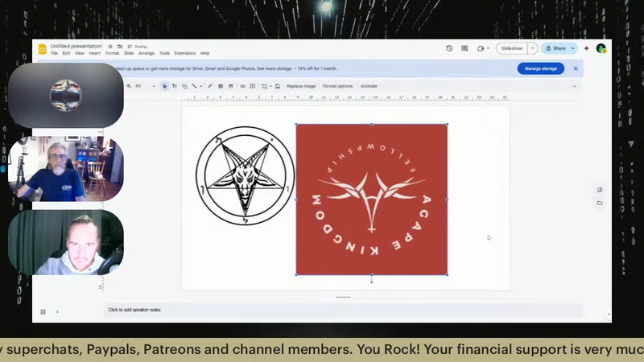
Task: Choose the Select arrow tool
Action: [164, 86]
